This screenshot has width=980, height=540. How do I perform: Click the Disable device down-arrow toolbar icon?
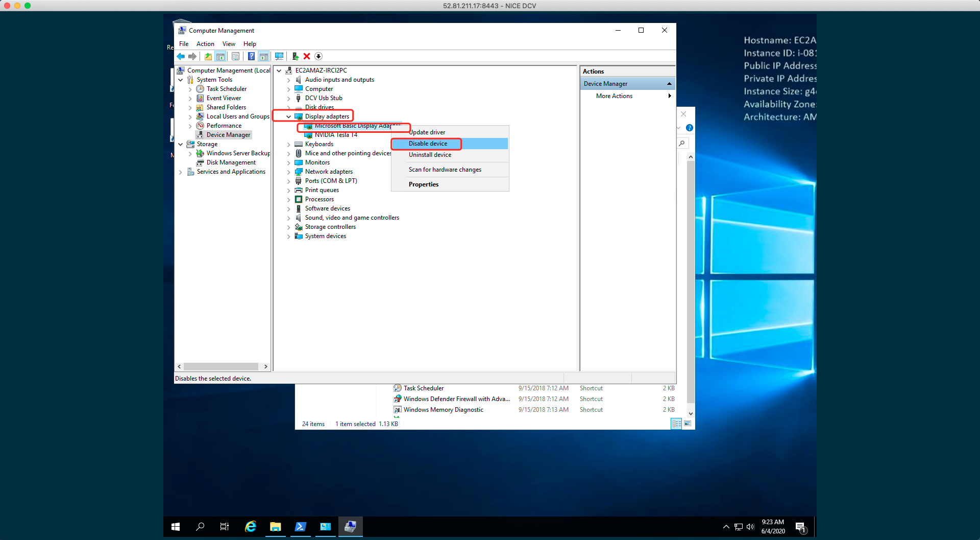318,56
